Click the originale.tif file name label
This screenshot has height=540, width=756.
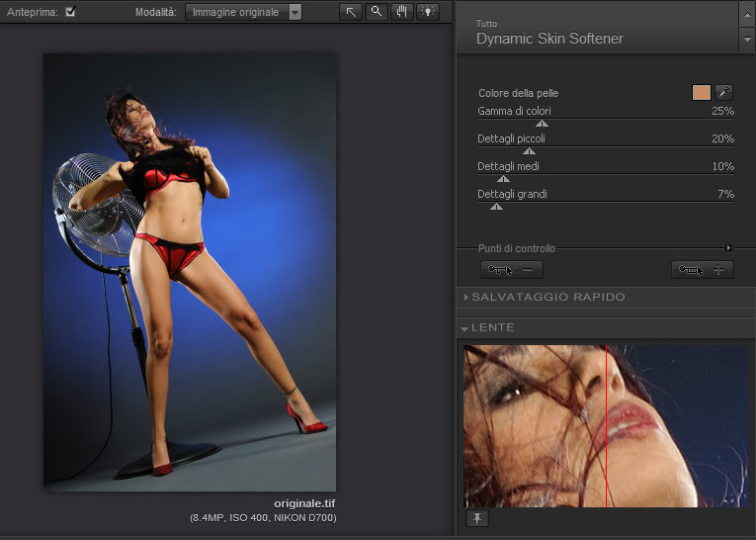tap(304, 503)
